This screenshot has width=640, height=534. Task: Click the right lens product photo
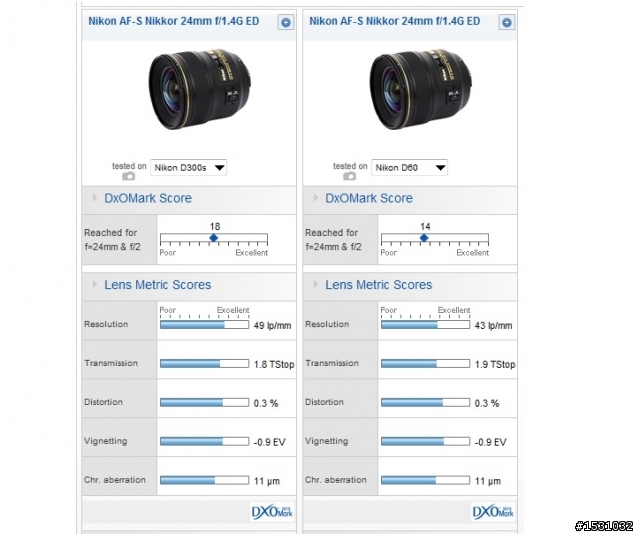coord(421,89)
